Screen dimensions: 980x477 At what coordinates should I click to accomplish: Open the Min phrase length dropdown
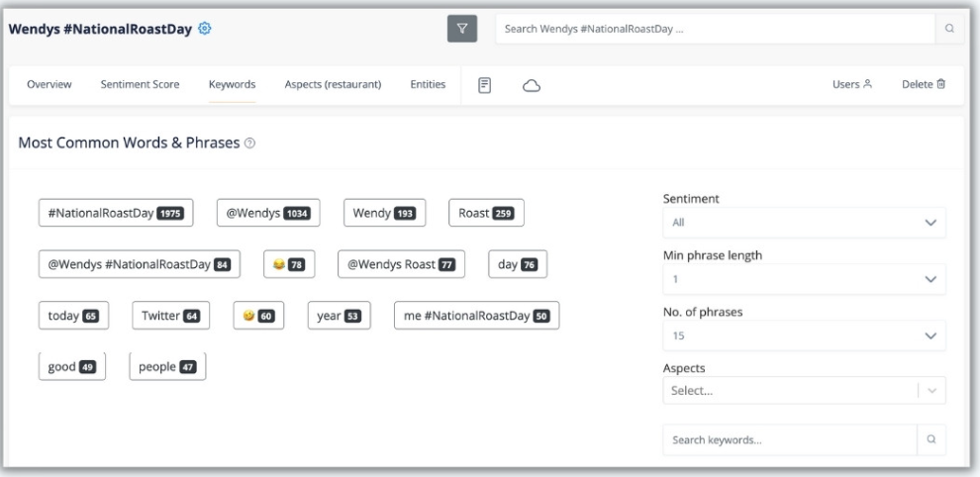[803, 279]
